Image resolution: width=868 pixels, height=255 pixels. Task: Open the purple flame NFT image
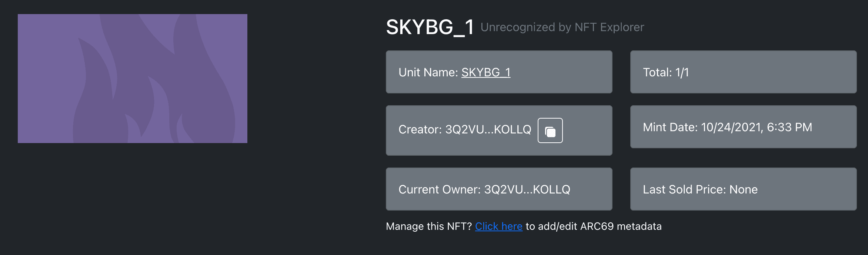pyautogui.click(x=133, y=79)
